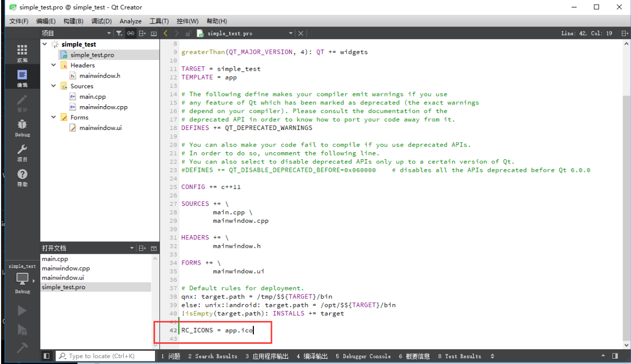Split the editor view

[x=625, y=33]
